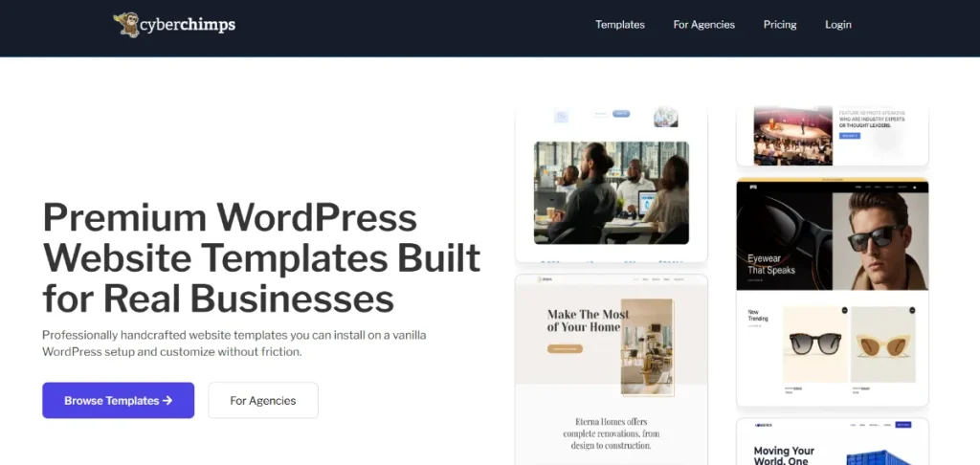
Task: Click the CyberChimps monkey logo icon
Action: pyautogui.click(x=125, y=25)
